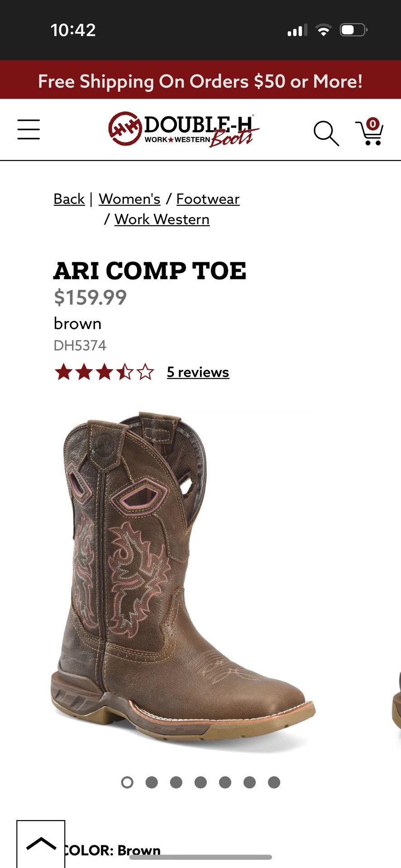Select the fourth image carousel dot
The image size is (401, 868).
[200, 782]
